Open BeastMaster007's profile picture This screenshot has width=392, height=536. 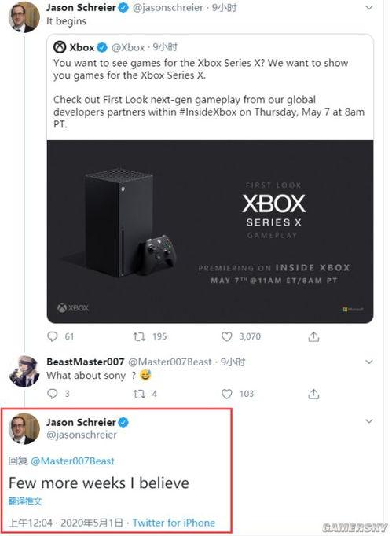pyautogui.click(x=24, y=372)
